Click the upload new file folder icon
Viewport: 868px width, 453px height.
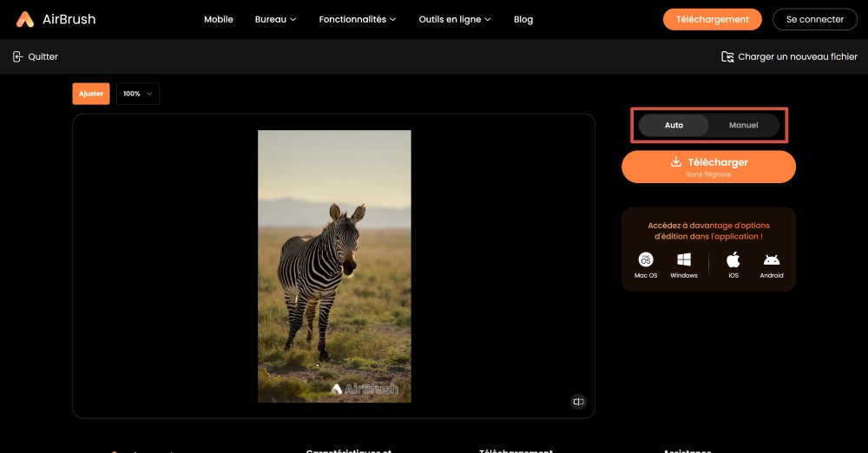click(x=727, y=56)
